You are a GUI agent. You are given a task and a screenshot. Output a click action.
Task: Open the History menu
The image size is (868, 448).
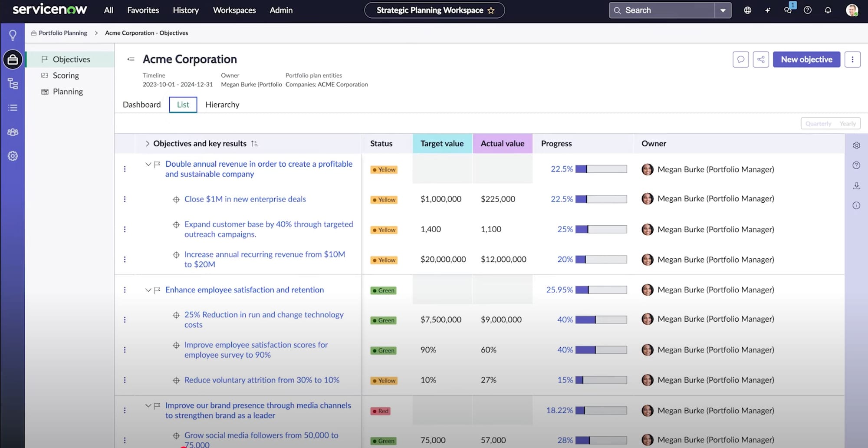[186, 10]
